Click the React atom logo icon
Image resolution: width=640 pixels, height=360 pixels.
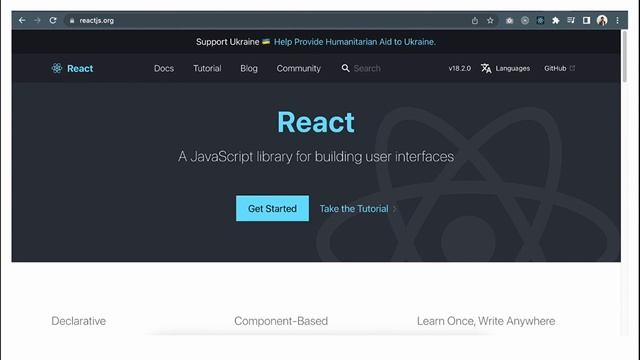pos(57,68)
